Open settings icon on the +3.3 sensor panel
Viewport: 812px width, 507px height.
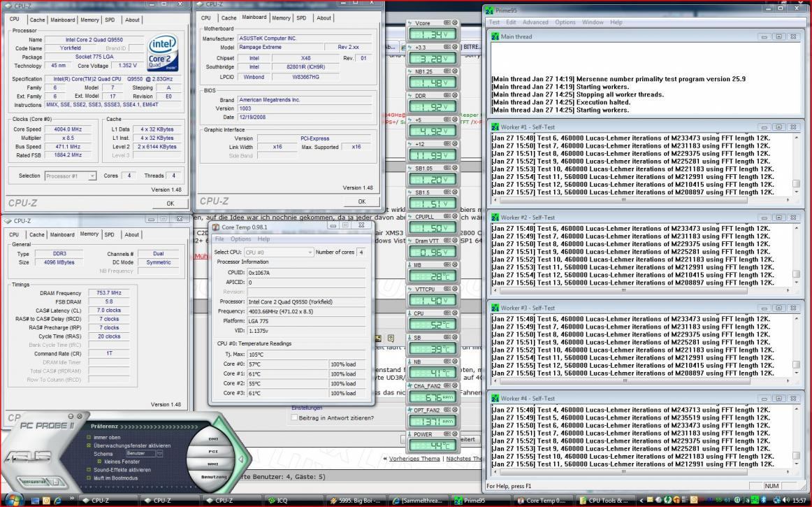(x=447, y=47)
